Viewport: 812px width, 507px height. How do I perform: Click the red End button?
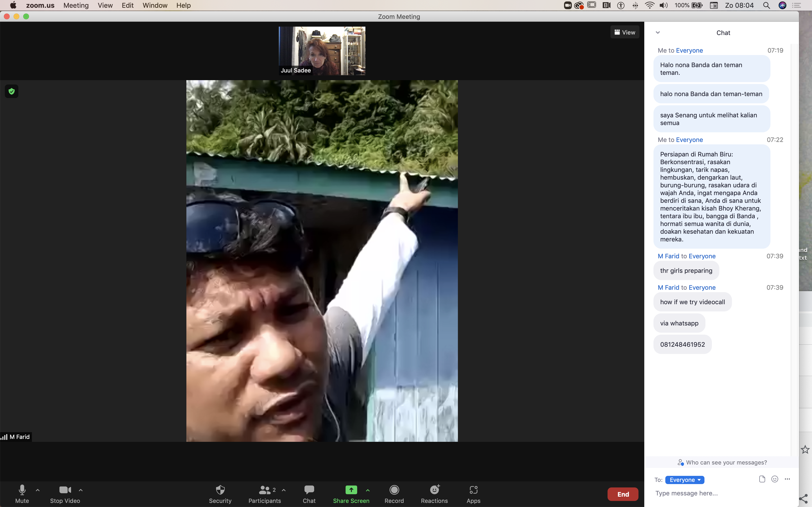tap(623, 494)
